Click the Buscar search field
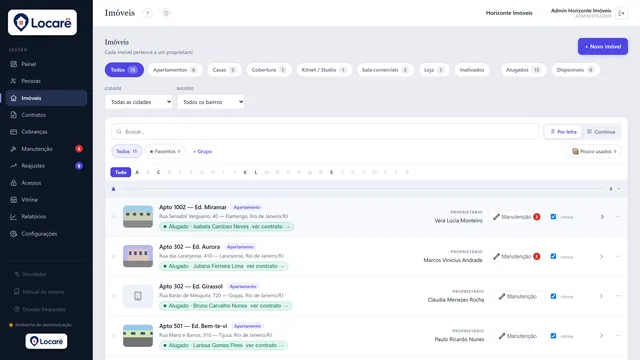This screenshot has width=640, height=360. [x=325, y=131]
